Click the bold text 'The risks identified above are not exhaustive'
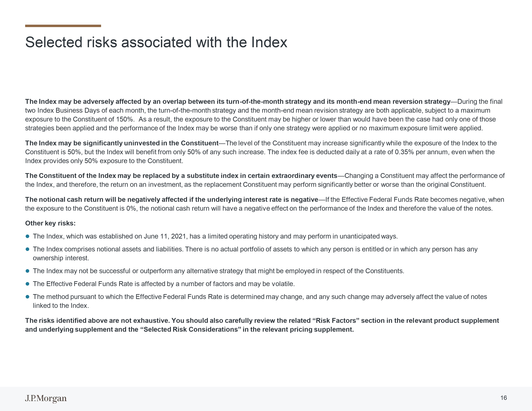 [x=97, y=321]
